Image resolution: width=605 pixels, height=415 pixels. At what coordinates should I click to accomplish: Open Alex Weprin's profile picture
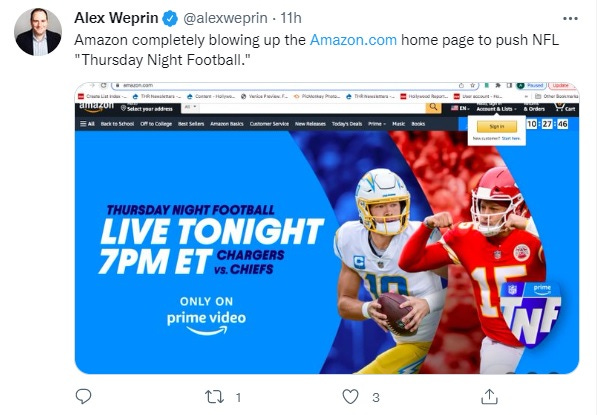pyautogui.click(x=38, y=32)
